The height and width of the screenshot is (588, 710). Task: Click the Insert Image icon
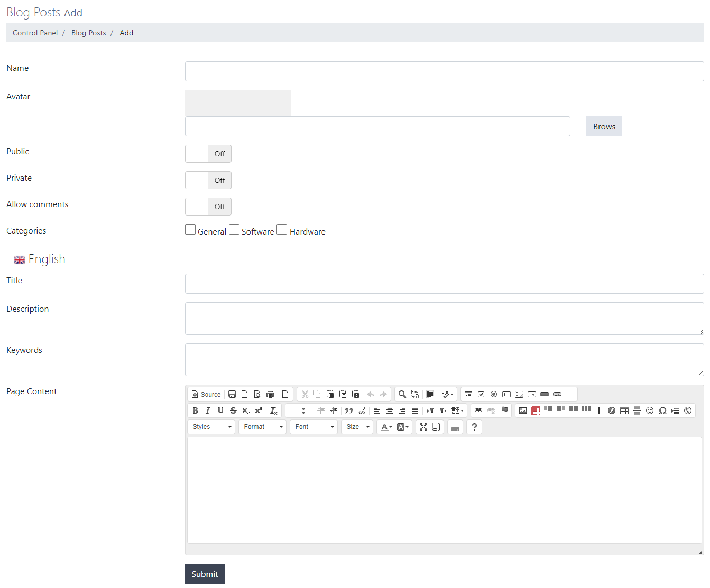pyautogui.click(x=523, y=410)
